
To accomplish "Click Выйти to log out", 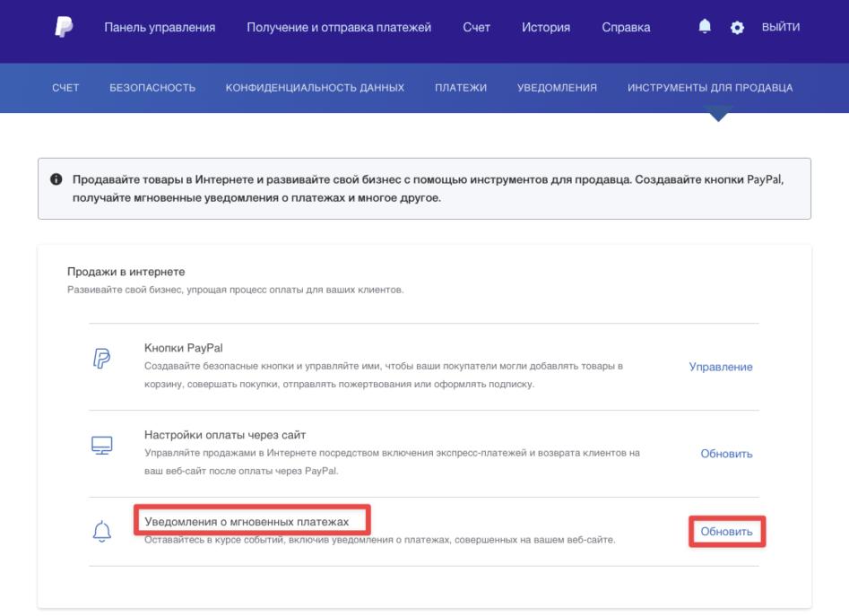I will click(781, 27).
